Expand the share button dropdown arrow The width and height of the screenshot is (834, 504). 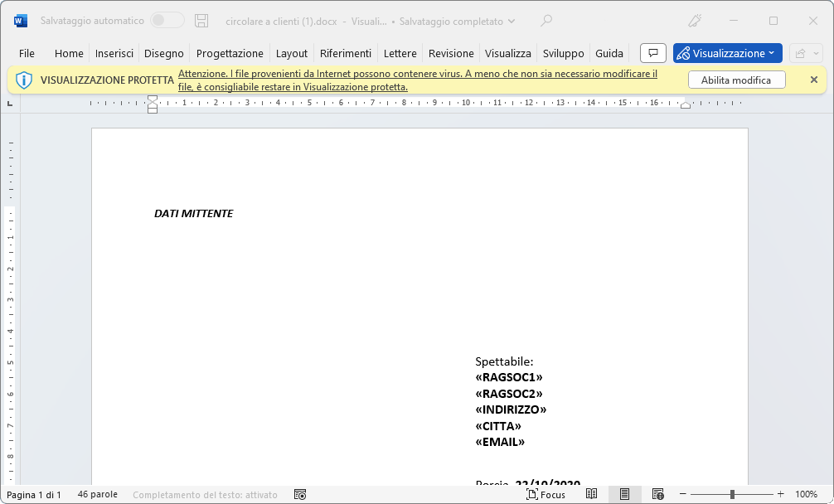click(816, 53)
